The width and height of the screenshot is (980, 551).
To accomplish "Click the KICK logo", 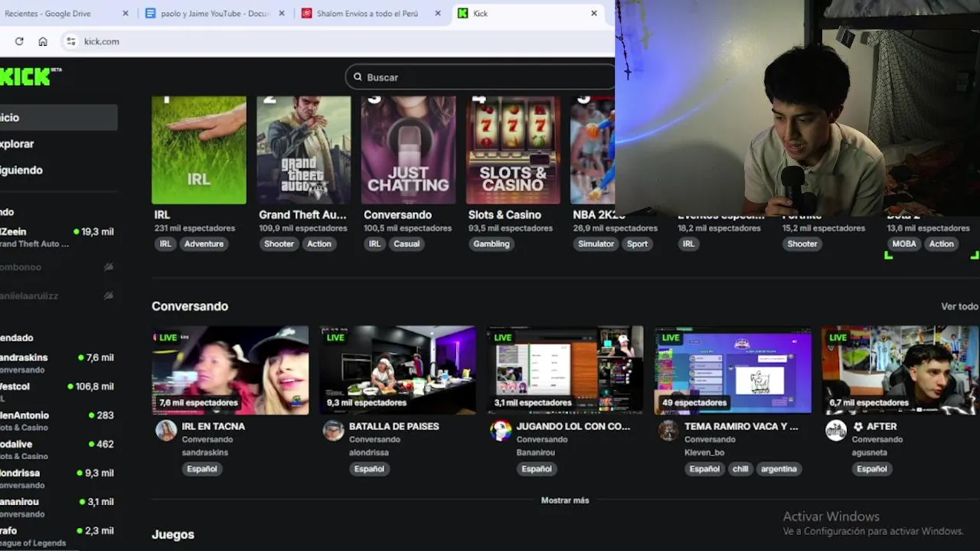I will point(29,76).
